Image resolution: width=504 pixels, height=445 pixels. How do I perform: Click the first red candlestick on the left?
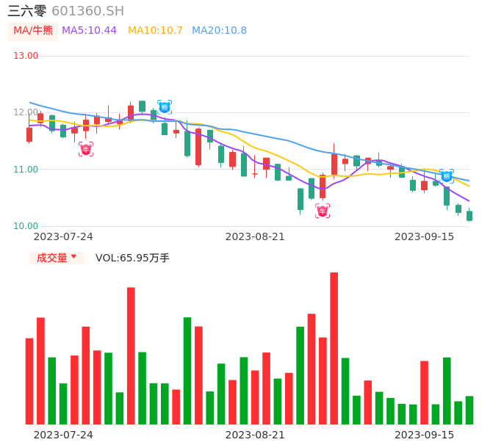pos(29,134)
